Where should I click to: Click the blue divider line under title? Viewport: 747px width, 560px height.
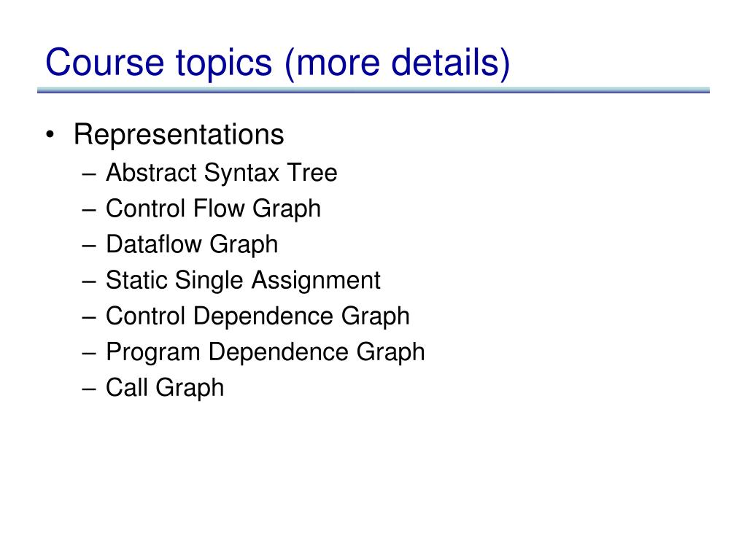[373, 90]
